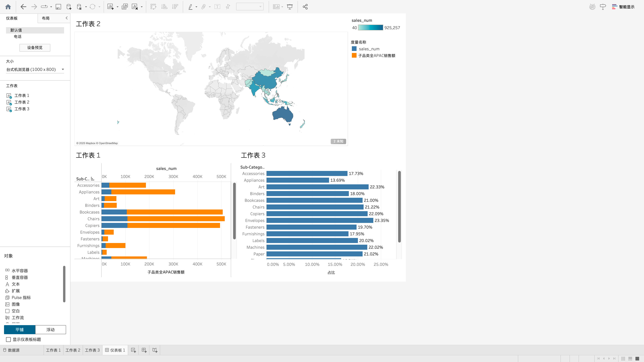This screenshot has height=362, width=644.
Task: Click the 2 未知 indicator on map
Action: [338, 141]
